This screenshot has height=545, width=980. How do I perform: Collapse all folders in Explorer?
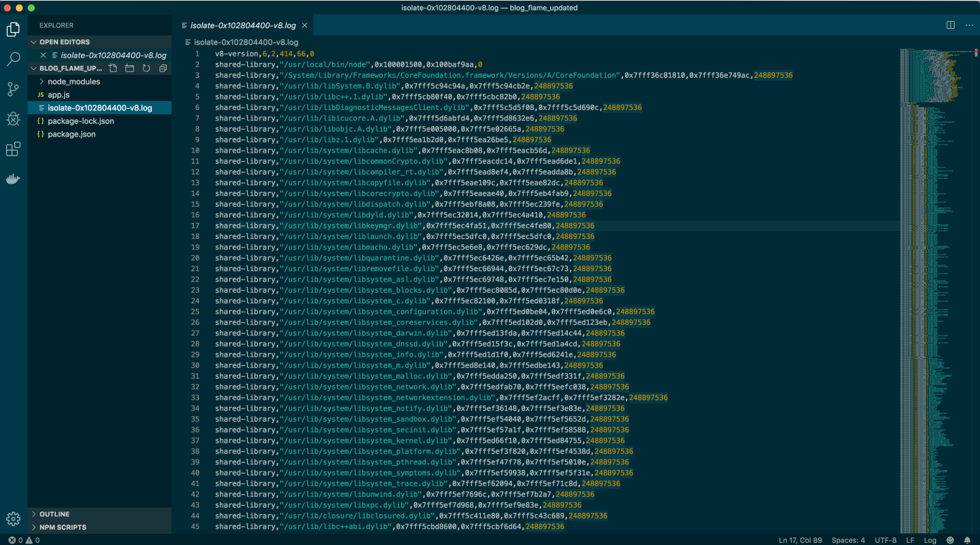163,69
